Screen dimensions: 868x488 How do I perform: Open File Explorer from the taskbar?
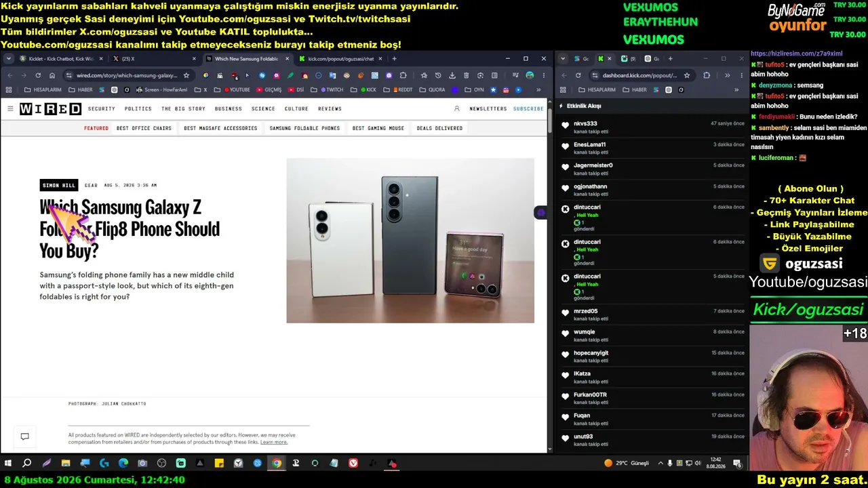[66, 464]
